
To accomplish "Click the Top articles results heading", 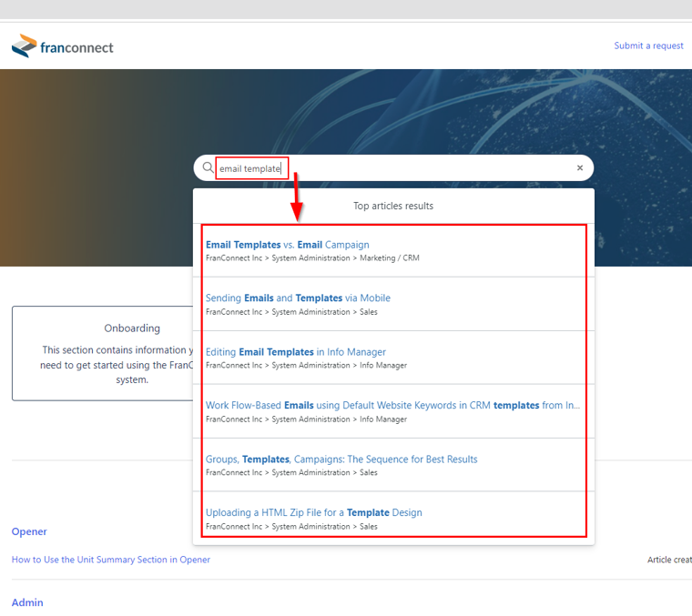I will 393,206.
